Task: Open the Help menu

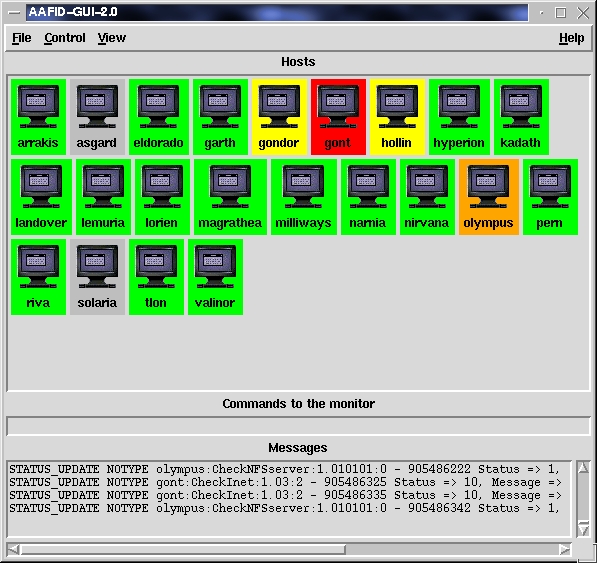Action: pyautogui.click(x=571, y=38)
